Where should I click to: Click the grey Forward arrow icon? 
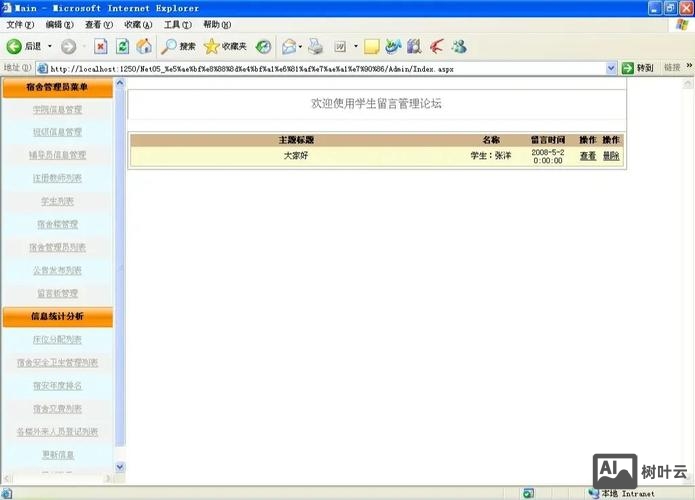[68, 46]
